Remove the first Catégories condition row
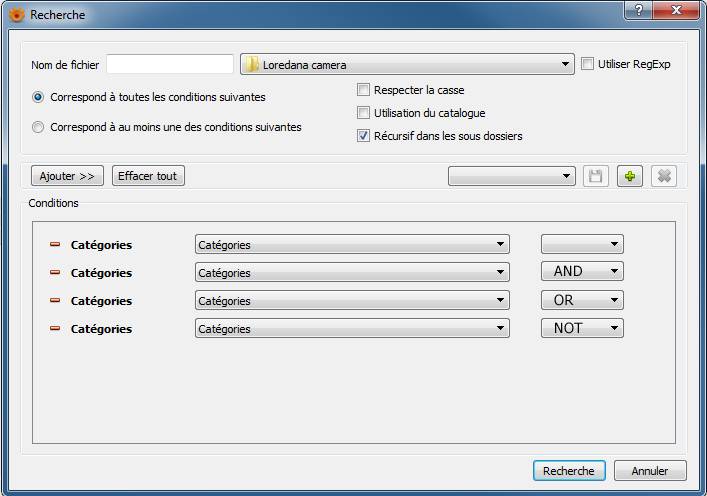 [55, 245]
